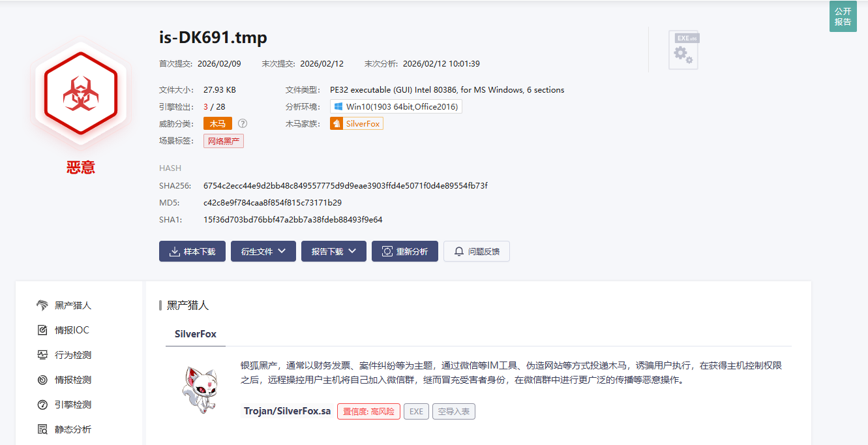868x445 pixels.
Task: Click the 重新分析 button
Action: (404, 251)
